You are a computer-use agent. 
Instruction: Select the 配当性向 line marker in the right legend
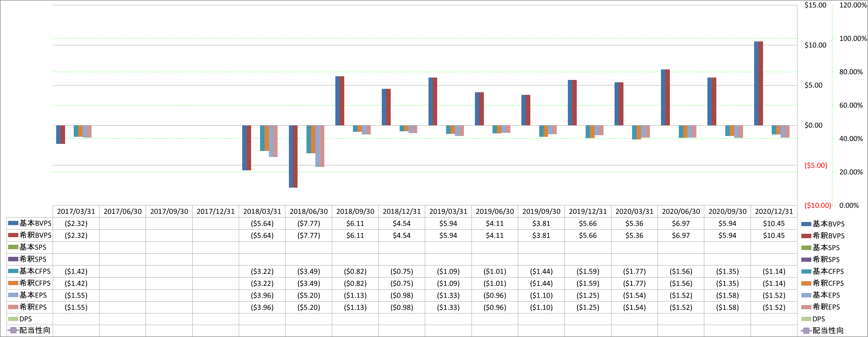tap(806, 331)
